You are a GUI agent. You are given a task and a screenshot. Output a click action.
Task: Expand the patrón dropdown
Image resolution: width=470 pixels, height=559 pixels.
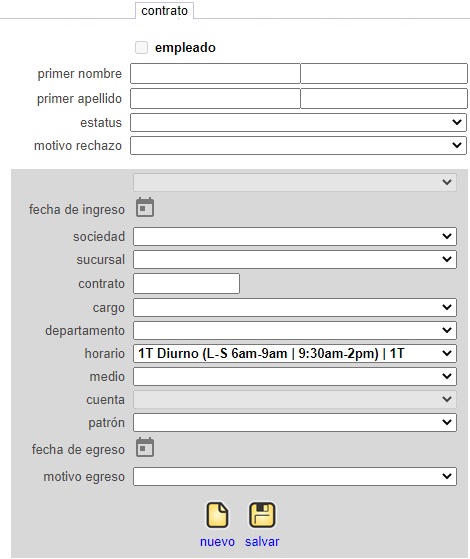click(295, 422)
